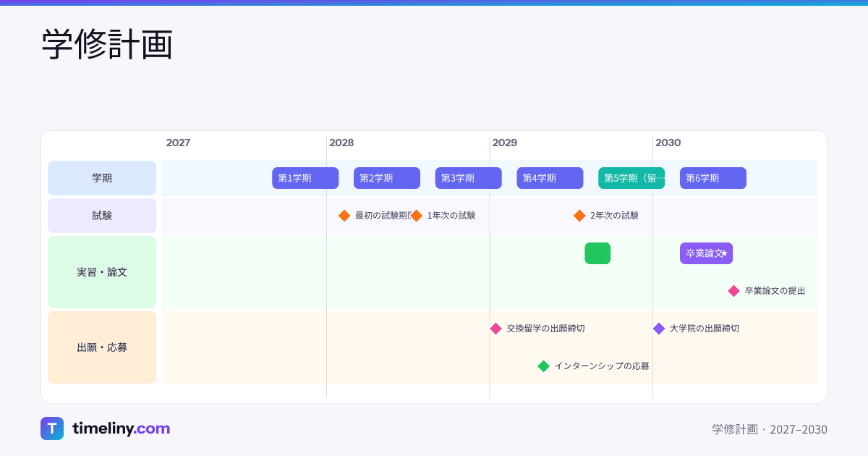The image size is (868, 456).
Task: Select the purple 卒業論文 bar
Action: 707,253
